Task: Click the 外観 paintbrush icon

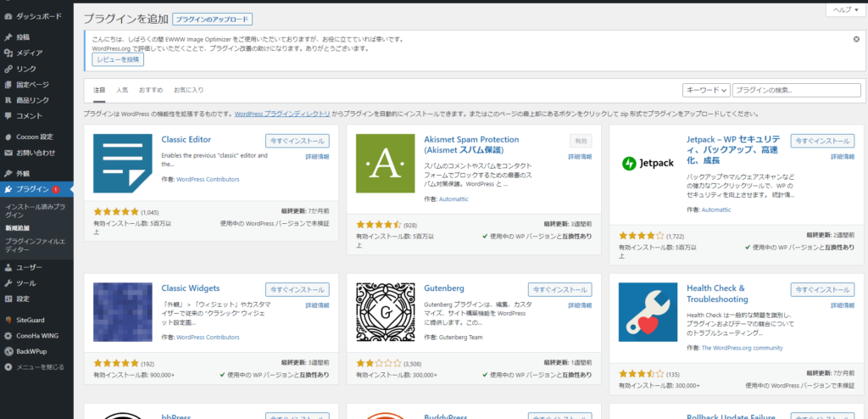Action: point(8,174)
